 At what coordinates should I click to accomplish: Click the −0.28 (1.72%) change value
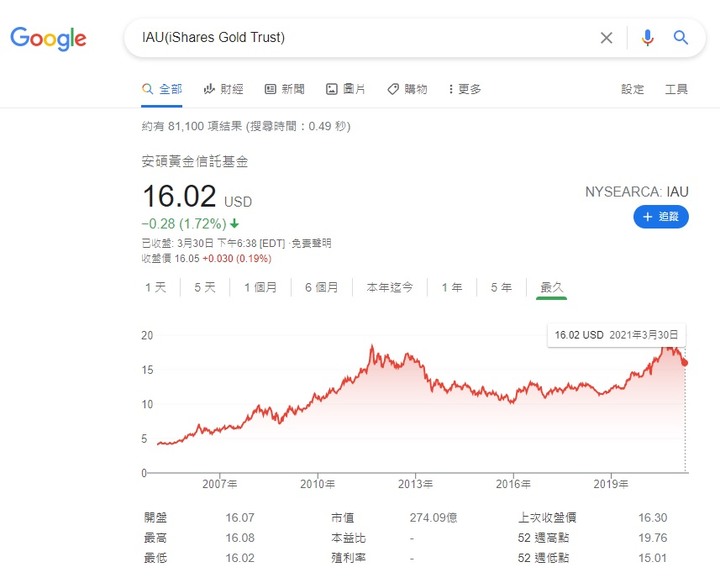pos(184,224)
